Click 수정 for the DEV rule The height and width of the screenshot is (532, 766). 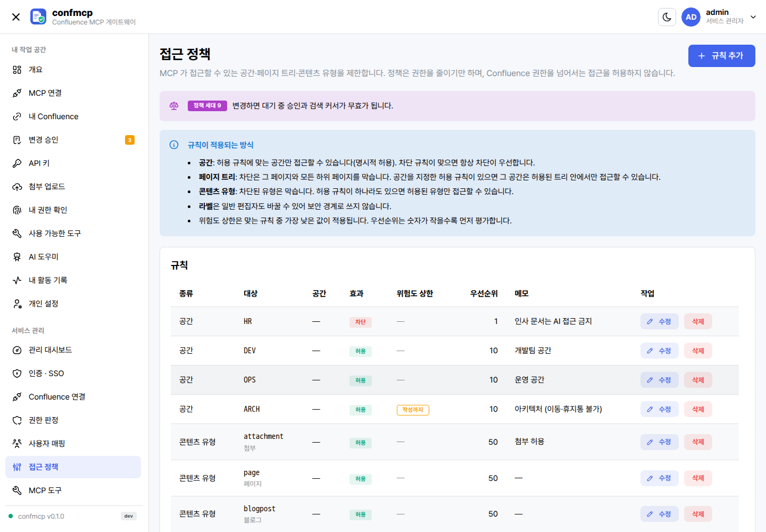click(659, 351)
